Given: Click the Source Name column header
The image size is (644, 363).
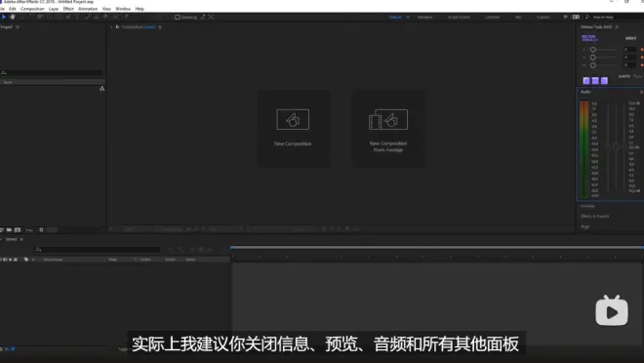Looking at the screenshot, I should pos(53,260).
